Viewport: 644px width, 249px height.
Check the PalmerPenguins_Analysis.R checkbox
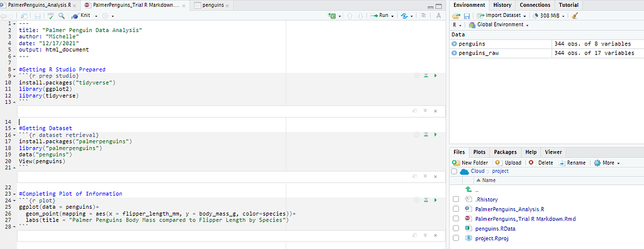pos(455,209)
